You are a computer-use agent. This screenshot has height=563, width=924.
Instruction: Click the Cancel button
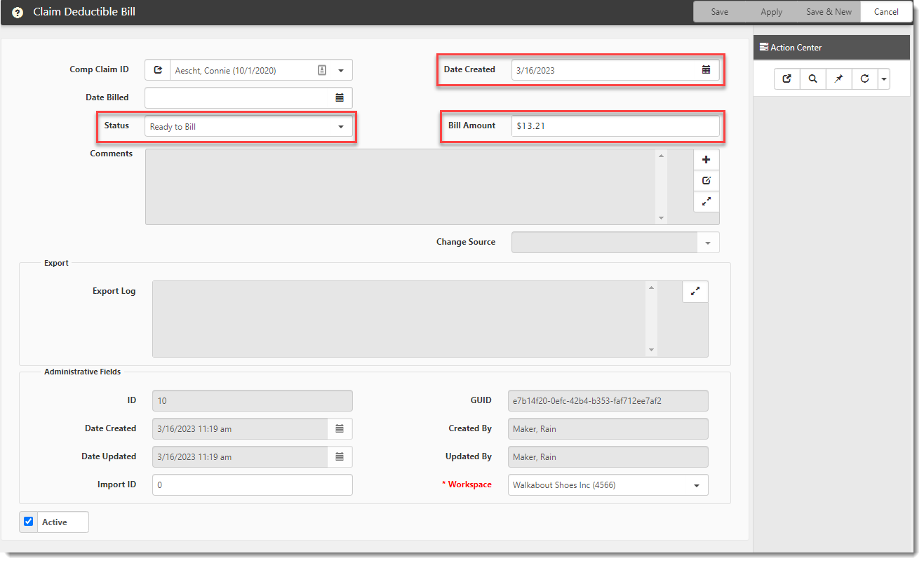pos(885,12)
